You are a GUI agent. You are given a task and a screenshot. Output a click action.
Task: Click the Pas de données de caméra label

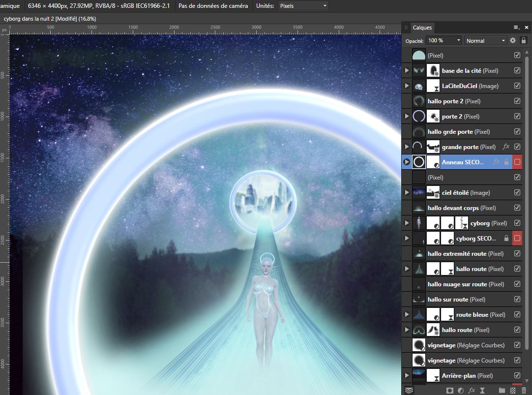(213, 6)
